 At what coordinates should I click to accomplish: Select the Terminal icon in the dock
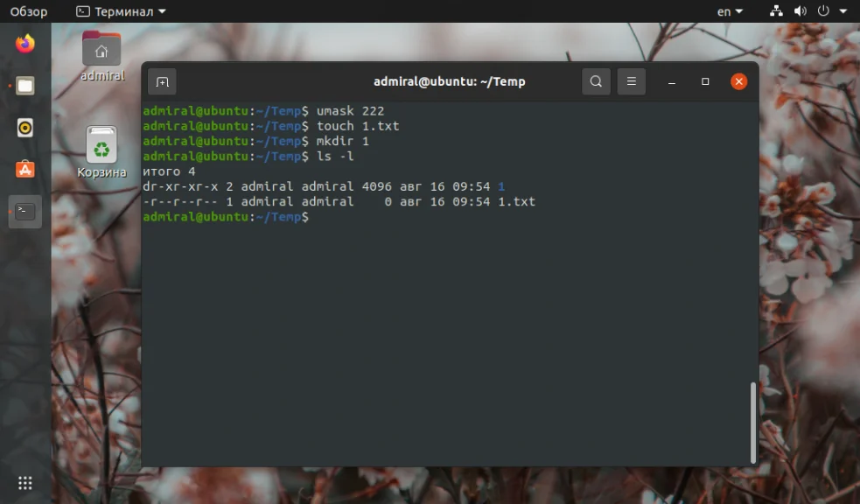point(24,211)
